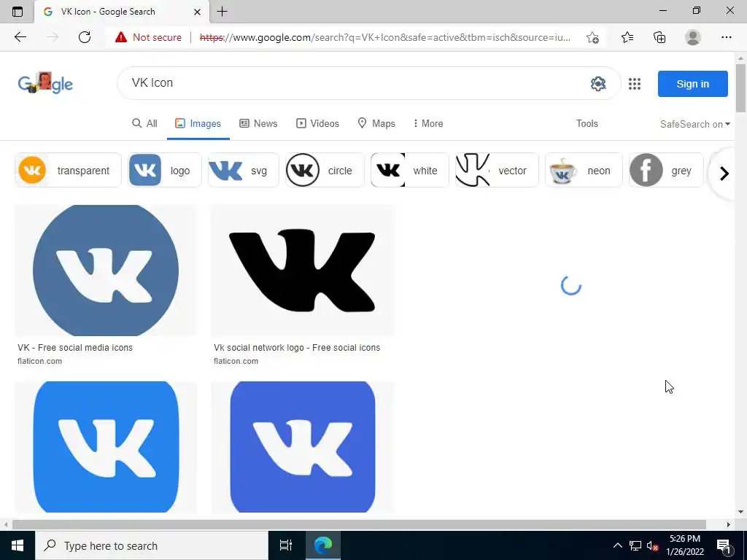This screenshot has height=560, width=747.
Task: Click the horizontal scroll right arrow
Action: 729,524
